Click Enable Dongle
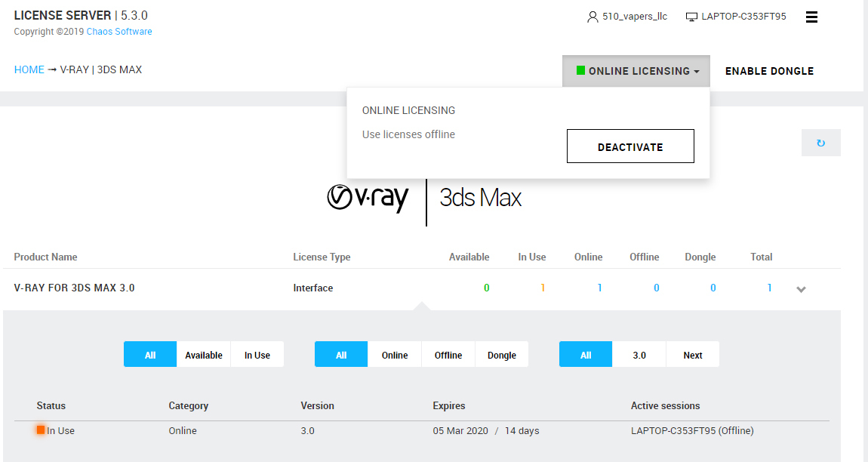This screenshot has height=462, width=868. pos(769,71)
